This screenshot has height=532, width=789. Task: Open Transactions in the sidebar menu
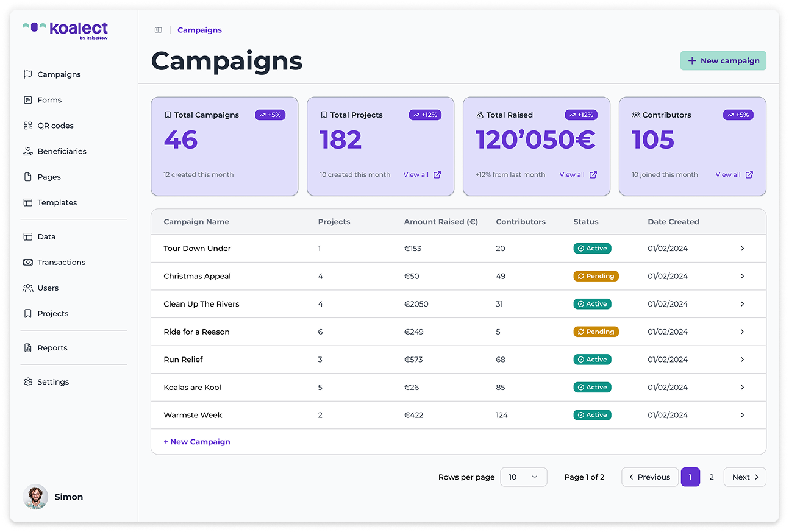[x=61, y=262]
